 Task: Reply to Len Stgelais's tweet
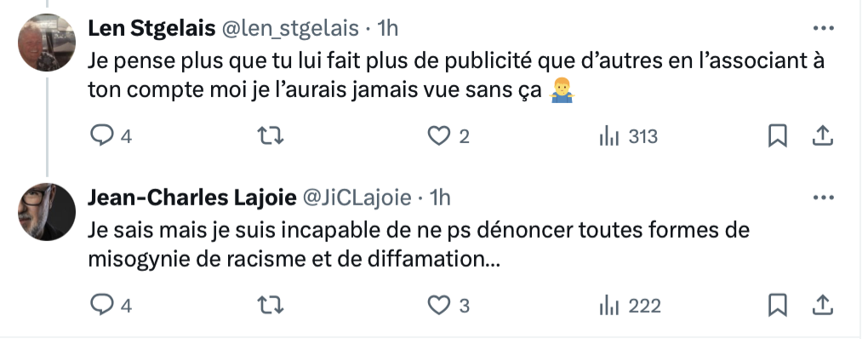pyautogui.click(x=111, y=136)
